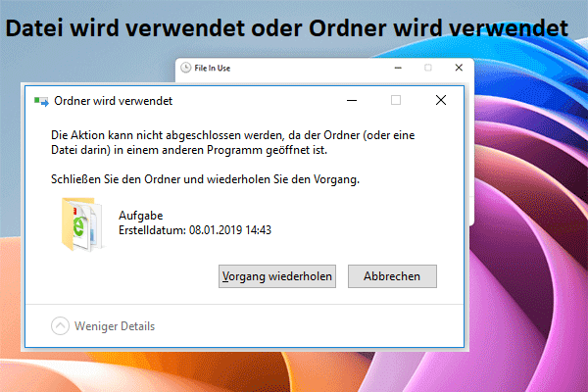Maximize the Ordner wird verwendet dialog
Image resolution: width=588 pixels, height=392 pixels.
click(x=396, y=100)
